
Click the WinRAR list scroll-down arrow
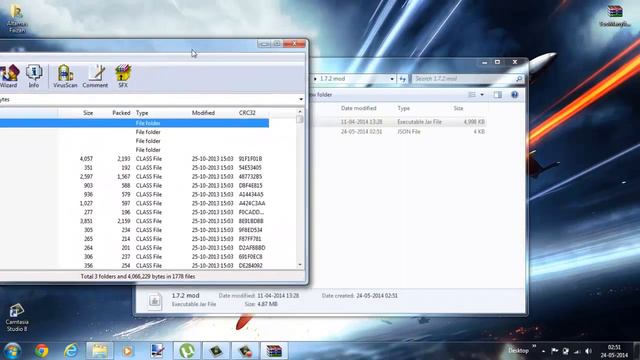pyautogui.click(x=300, y=265)
